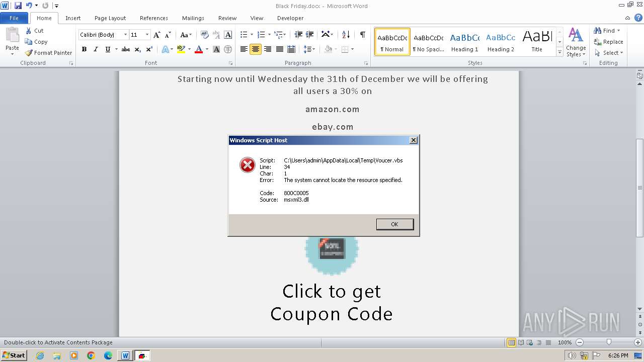Shrink font size with the small A icon

[x=168, y=35]
